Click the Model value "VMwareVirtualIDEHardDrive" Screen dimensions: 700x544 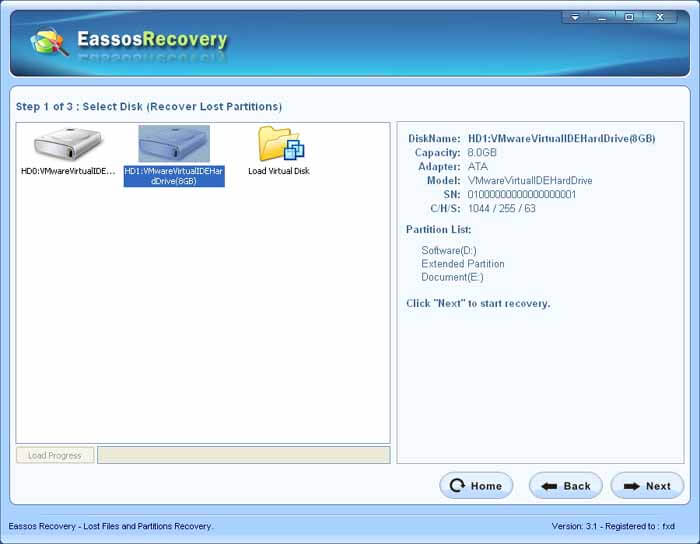[x=530, y=180]
